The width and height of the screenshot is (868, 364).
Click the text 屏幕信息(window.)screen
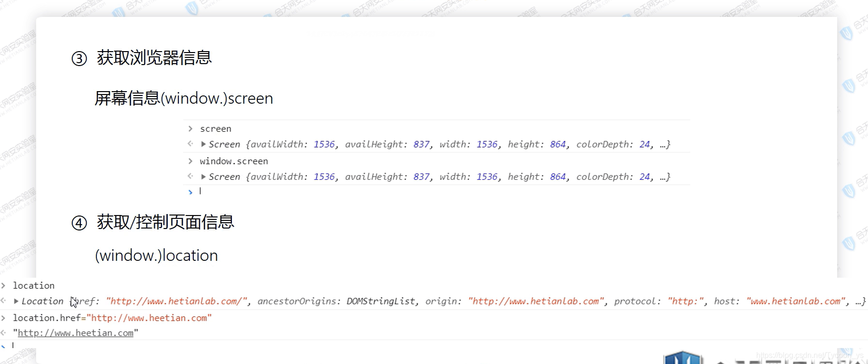184,98
